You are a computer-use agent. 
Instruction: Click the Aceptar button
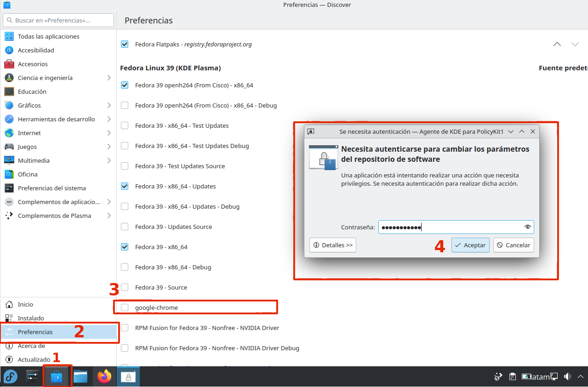coord(470,245)
